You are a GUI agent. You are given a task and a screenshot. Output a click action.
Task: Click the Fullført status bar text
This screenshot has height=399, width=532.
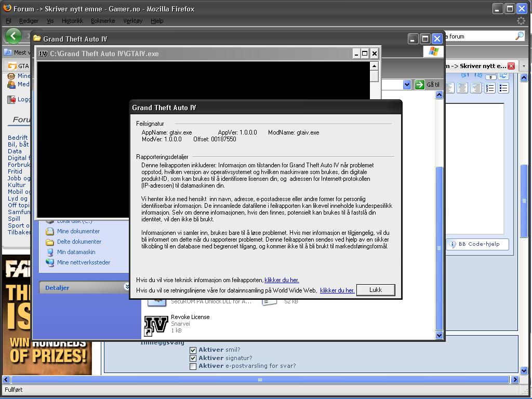click(14, 390)
